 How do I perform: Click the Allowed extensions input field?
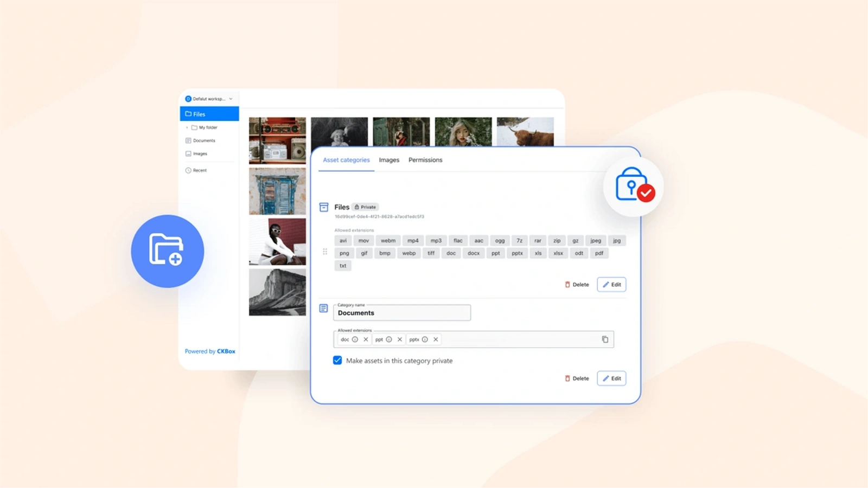[474, 339]
